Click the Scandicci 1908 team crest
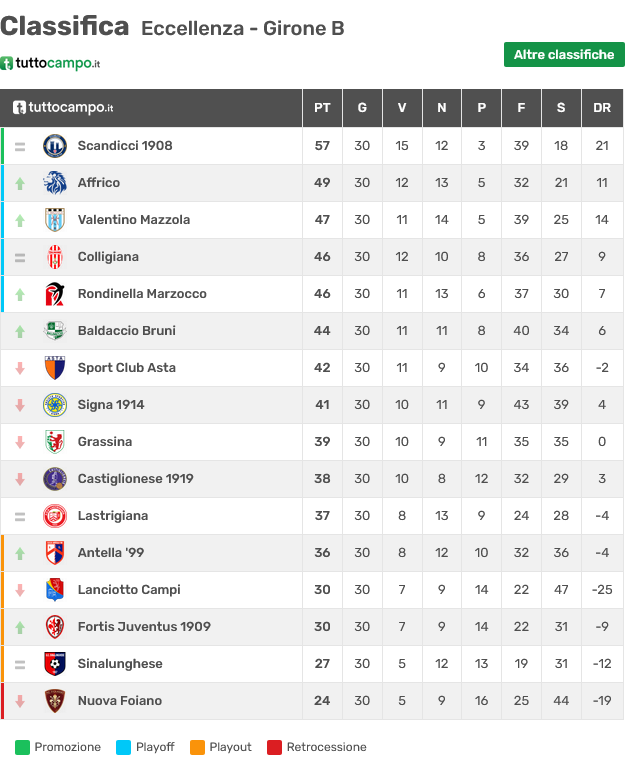The height and width of the screenshot is (775, 625). pos(55,146)
